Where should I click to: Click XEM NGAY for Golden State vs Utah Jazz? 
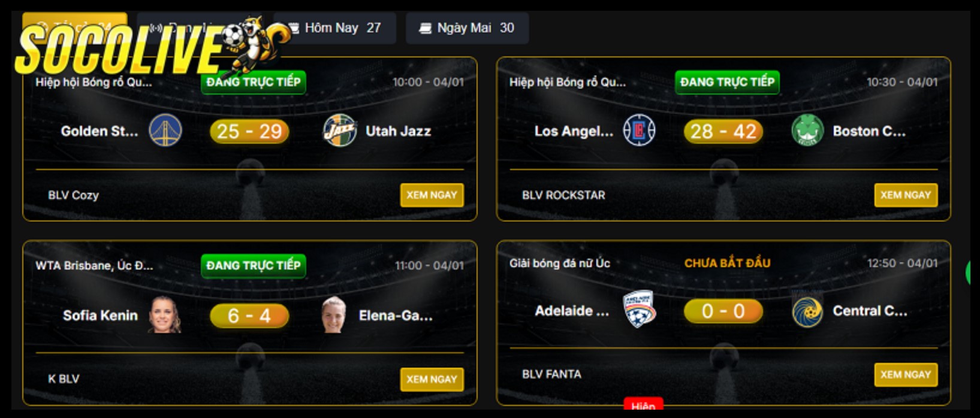click(x=432, y=195)
